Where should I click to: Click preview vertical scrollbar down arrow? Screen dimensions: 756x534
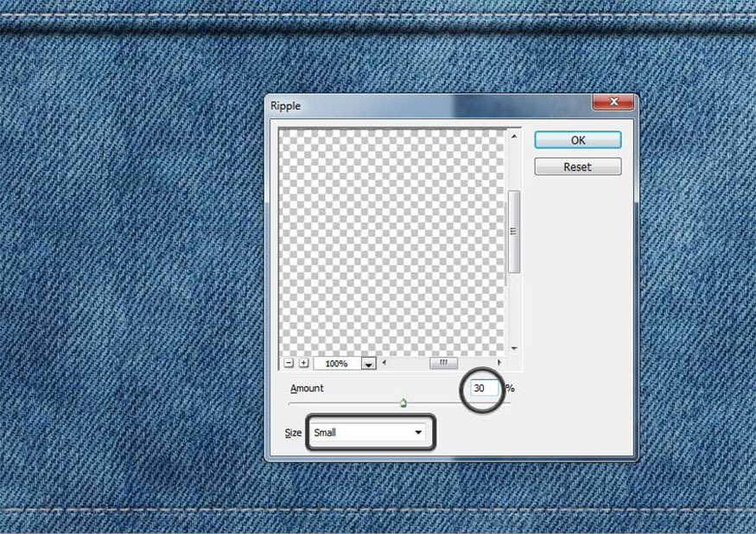514,348
